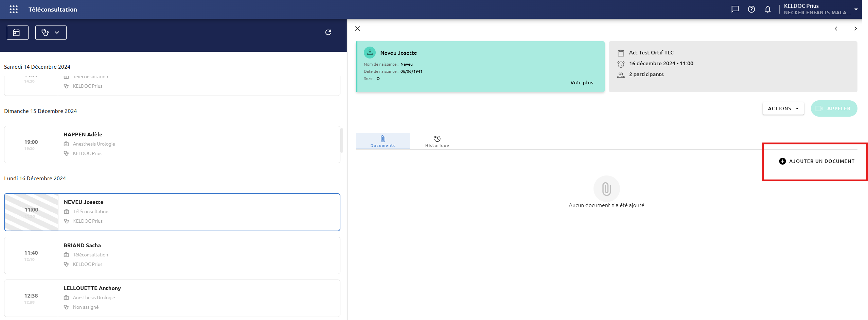
Task: Click the 'Act Test Ortif TLC' label
Action: point(651,52)
